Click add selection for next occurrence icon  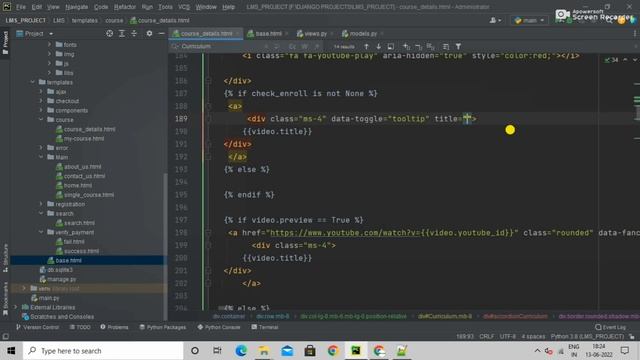pos(406,47)
